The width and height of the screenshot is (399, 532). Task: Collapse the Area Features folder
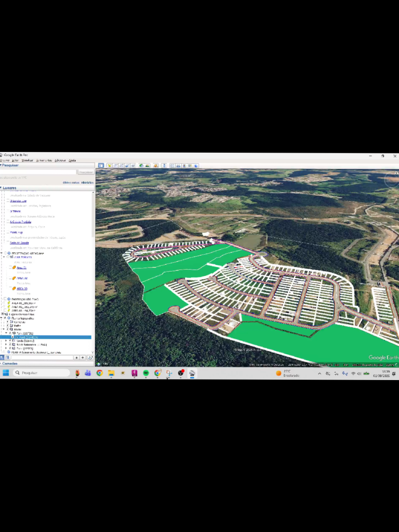[x=4, y=257]
